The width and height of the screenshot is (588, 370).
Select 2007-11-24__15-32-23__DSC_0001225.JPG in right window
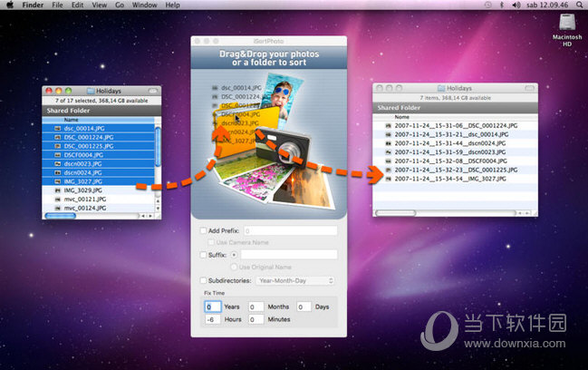(455, 170)
